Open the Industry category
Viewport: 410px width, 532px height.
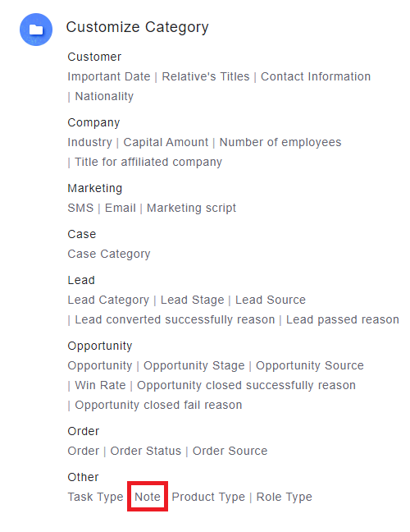point(89,142)
